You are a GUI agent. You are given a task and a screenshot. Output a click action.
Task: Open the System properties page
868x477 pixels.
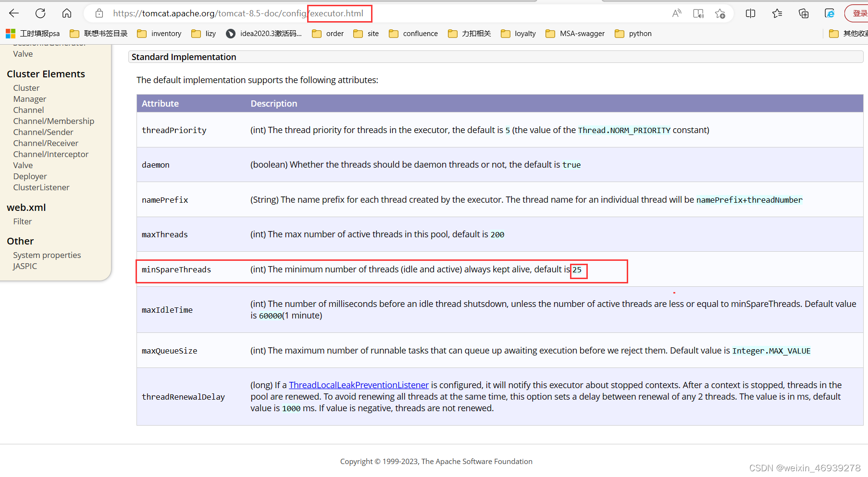point(47,255)
